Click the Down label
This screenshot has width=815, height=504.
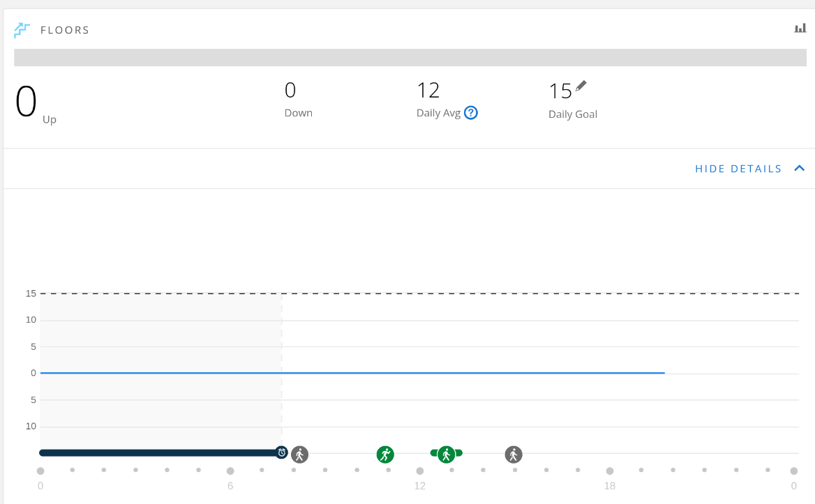pos(299,113)
